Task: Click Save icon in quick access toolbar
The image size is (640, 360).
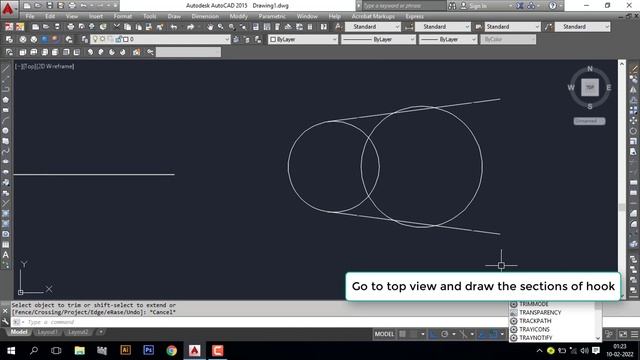Action: tap(49, 6)
